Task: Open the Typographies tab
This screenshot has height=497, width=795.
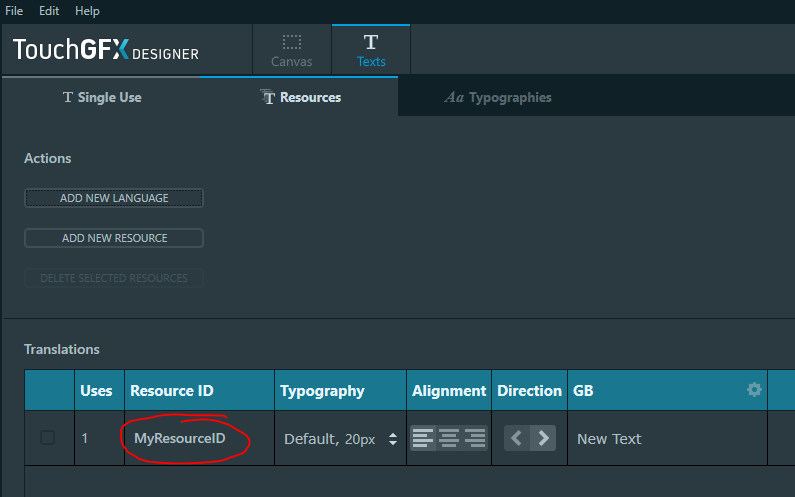Action: click(x=498, y=97)
